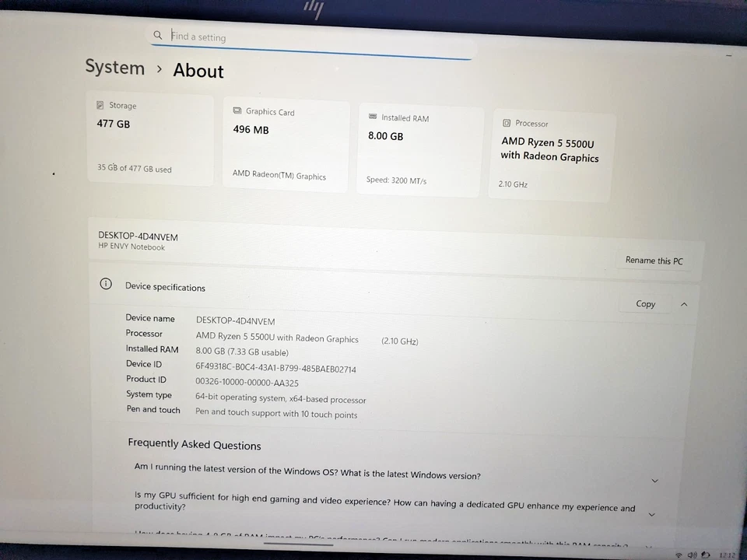Open the System settings breadcrumb
This screenshot has height=560, width=747.
(x=114, y=68)
